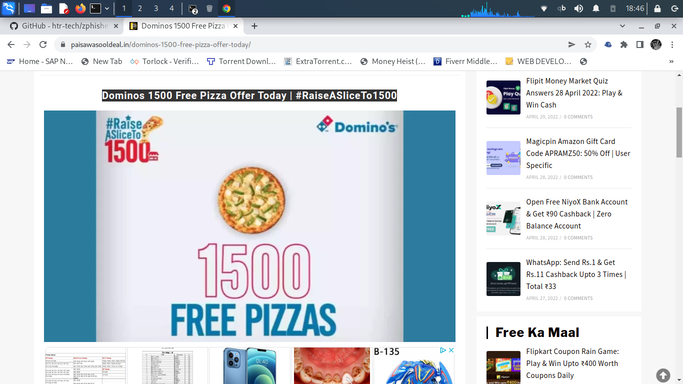This screenshot has width=683, height=384.
Task: Open the Torlock bookmark
Action: click(x=164, y=61)
